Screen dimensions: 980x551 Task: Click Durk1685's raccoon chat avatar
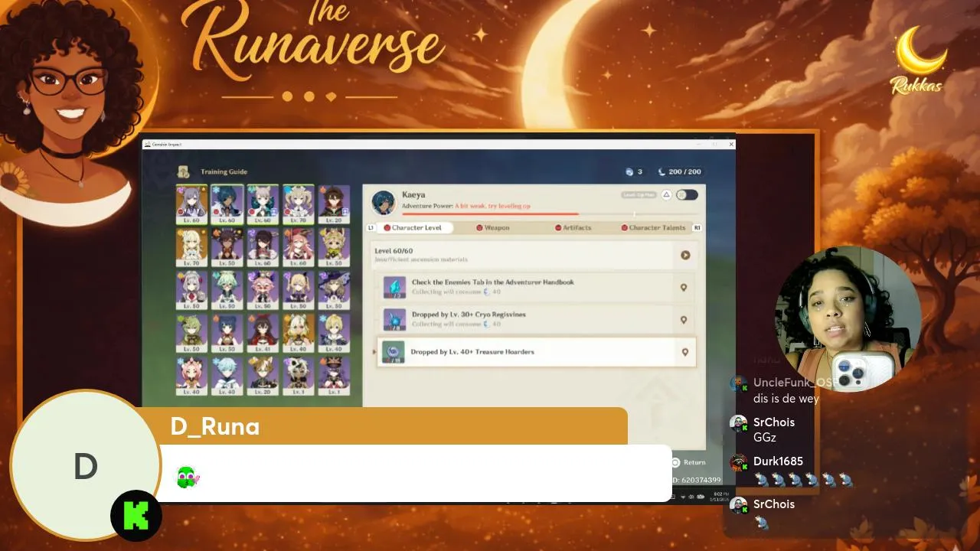pos(738,462)
